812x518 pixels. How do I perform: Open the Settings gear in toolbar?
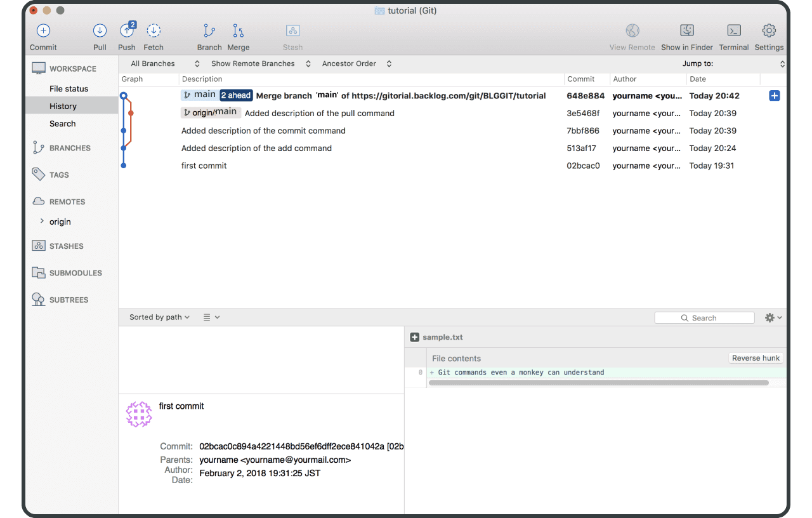pyautogui.click(x=769, y=30)
